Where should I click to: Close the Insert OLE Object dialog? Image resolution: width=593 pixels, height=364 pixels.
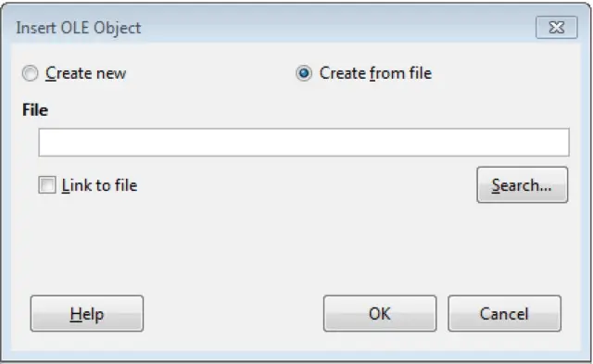coord(556,27)
